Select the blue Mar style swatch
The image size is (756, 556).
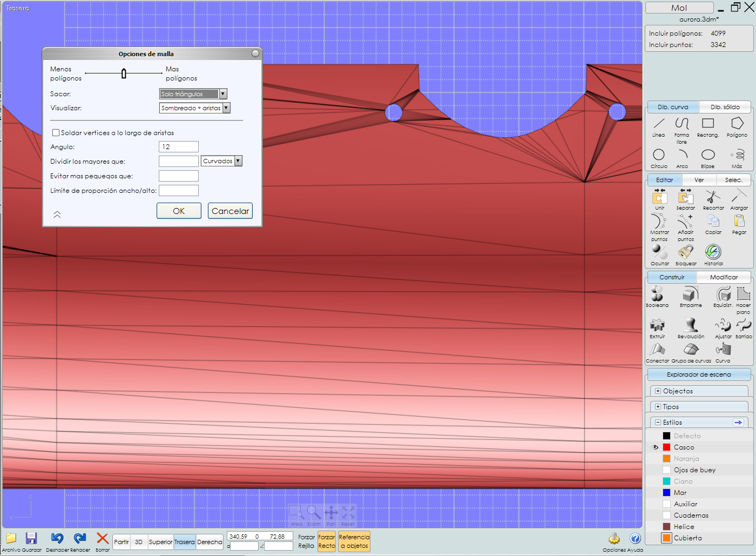666,492
